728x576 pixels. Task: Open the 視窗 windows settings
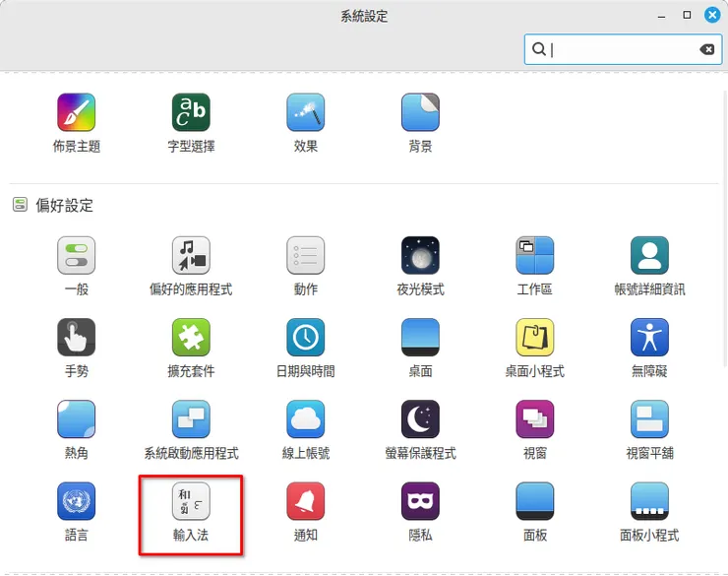click(535, 429)
